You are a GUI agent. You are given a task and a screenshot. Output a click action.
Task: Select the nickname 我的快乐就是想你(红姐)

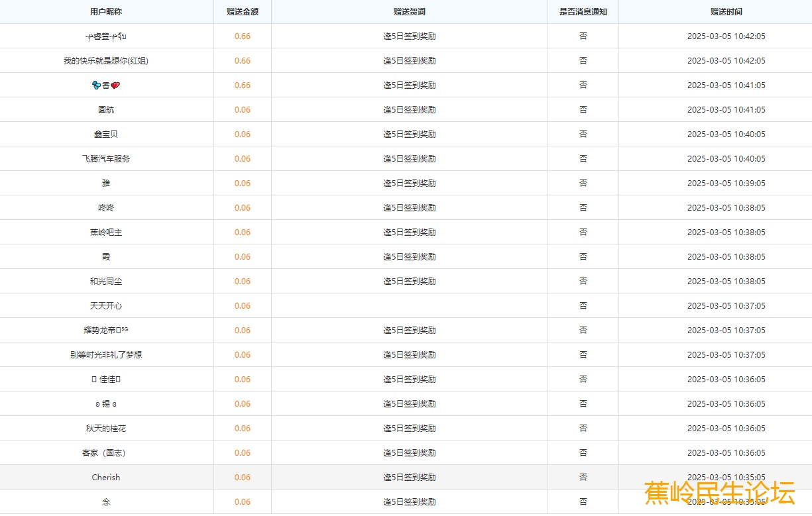click(x=106, y=61)
